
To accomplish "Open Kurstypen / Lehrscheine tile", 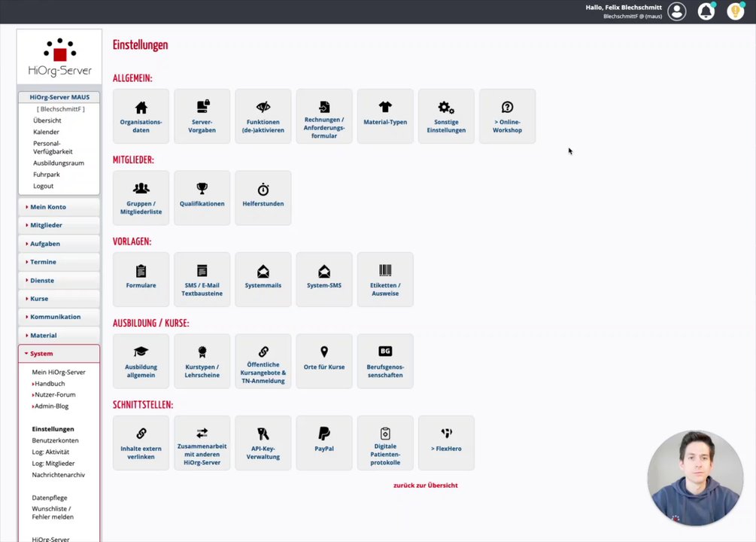I will pos(202,361).
